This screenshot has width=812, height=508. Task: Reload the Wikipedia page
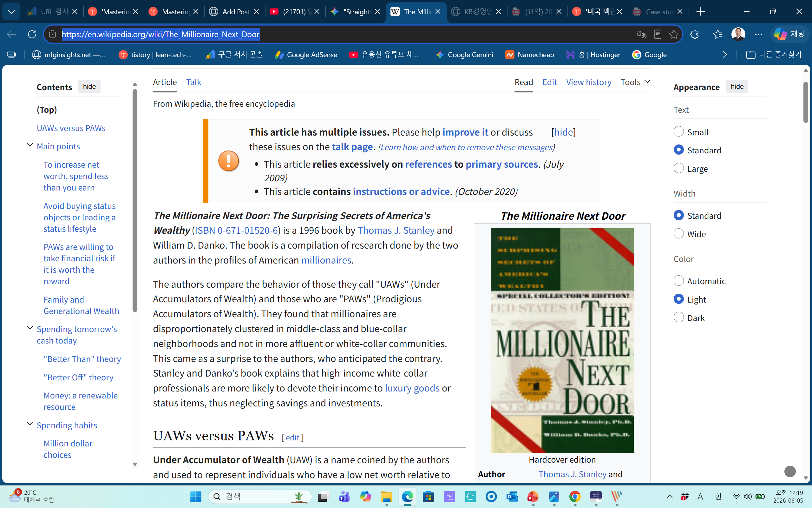[x=32, y=34]
